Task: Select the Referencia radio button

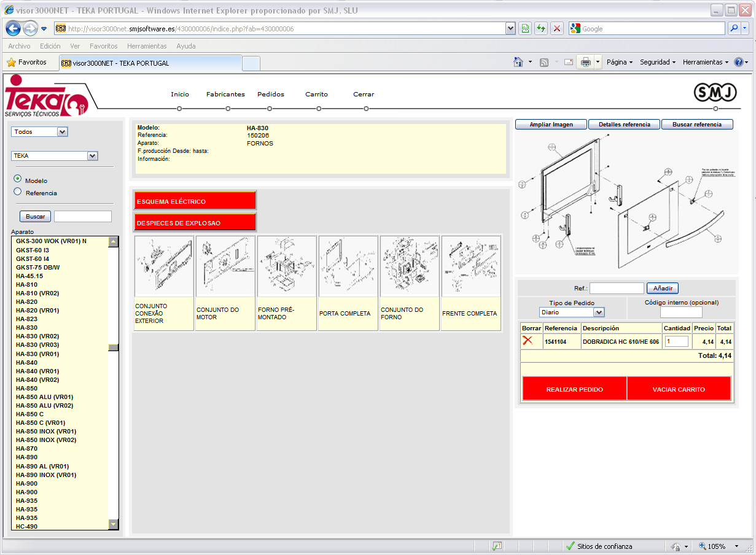Action: 18,191
